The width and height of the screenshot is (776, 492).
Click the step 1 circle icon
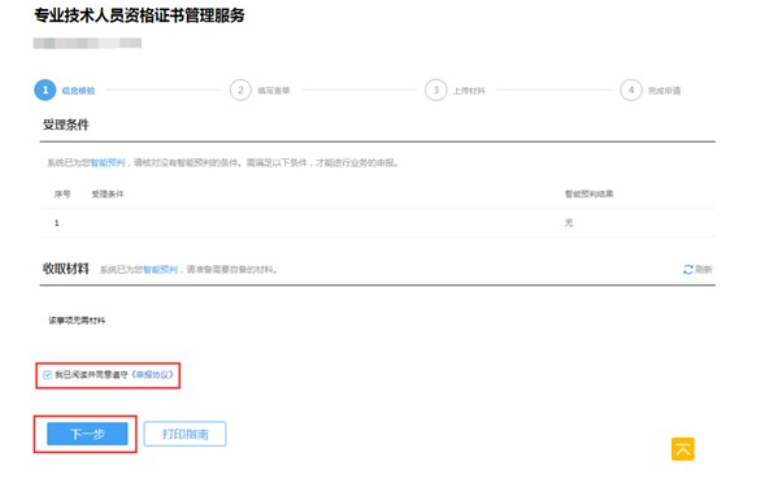tap(44, 91)
